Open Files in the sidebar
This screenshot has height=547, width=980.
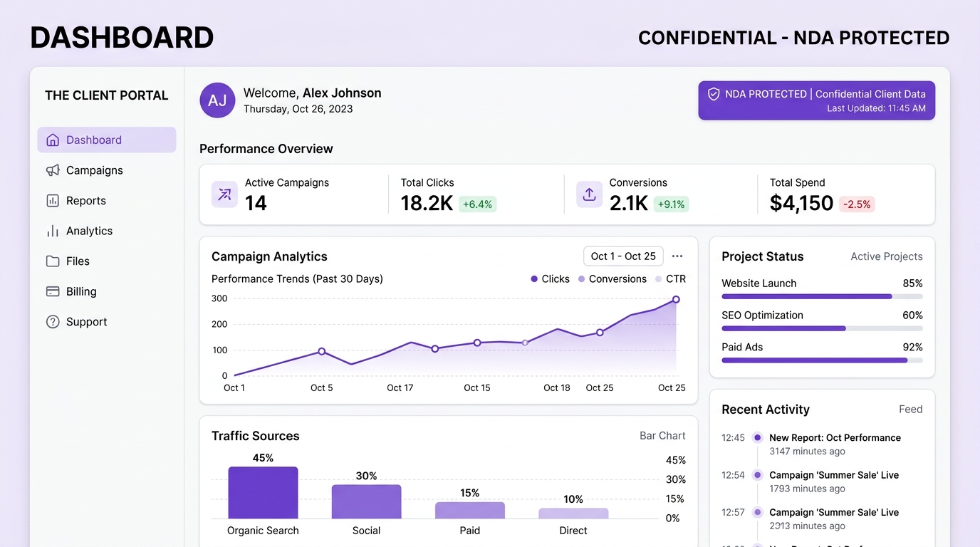(107, 261)
